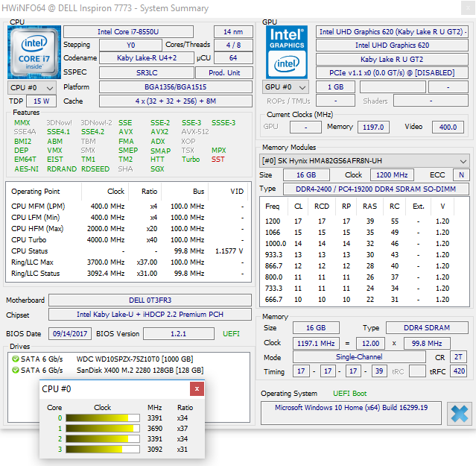Click the Video clock 400.0 field
The width and height of the screenshot is (476, 466).
coord(448,127)
